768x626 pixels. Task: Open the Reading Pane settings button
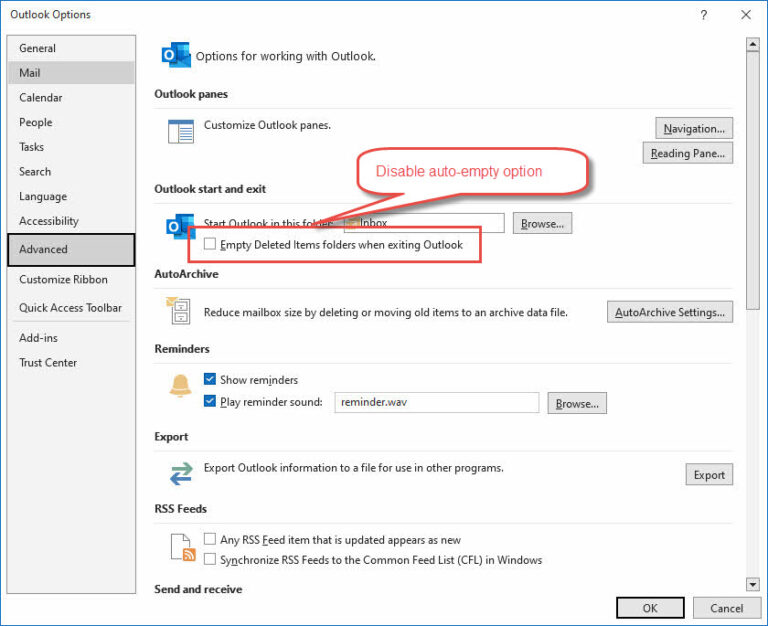pyautogui.click(x=688, y=154)
